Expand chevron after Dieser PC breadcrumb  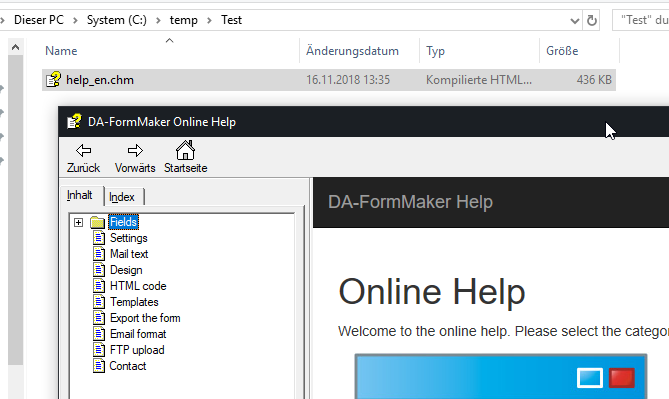[75, 20]
